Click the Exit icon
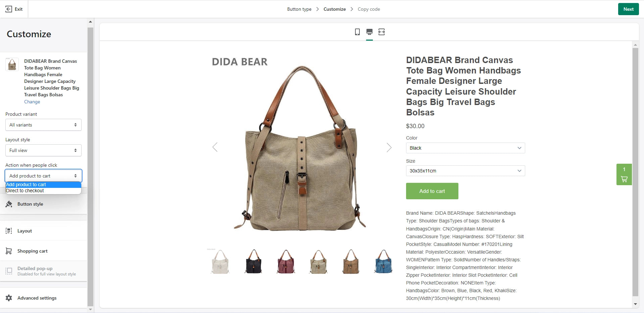 (9, 9)
